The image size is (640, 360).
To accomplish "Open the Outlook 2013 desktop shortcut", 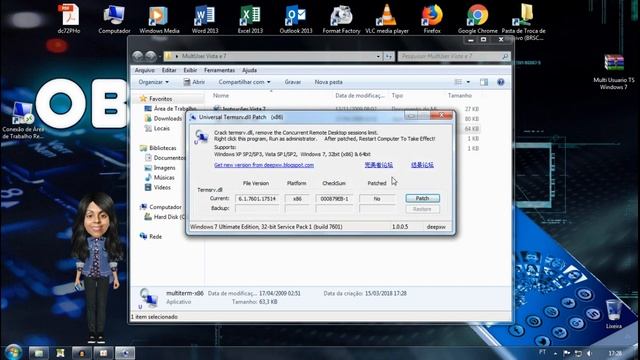I will pyautogui.click(x=296, y=18).
